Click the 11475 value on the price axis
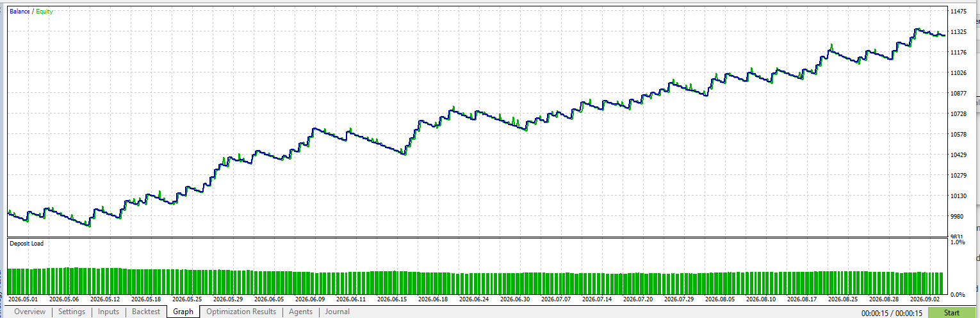980x318 pixels. coord(958,11)
